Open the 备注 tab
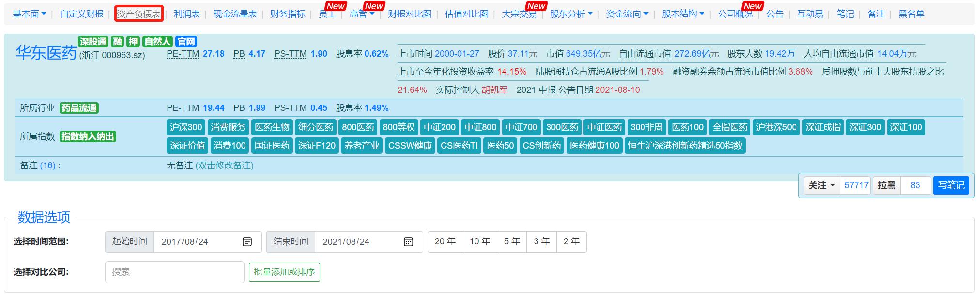980x299 pixels. pos(876,14)
